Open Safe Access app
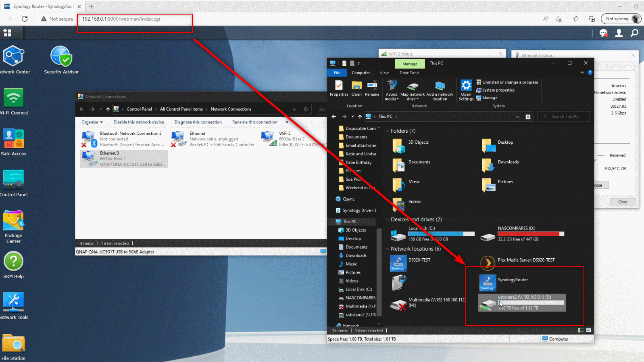This screenshot has height=362, width=644. [14, 142]
